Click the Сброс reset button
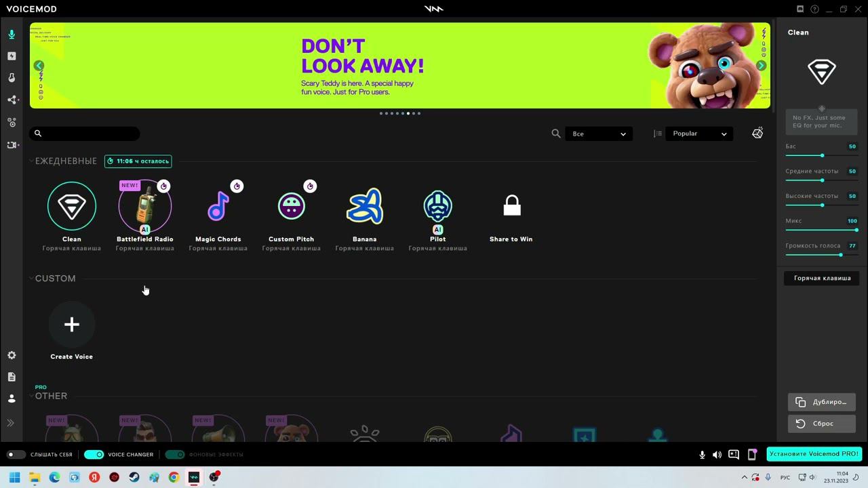This screenshot has width=868, height=488. coord(822,424)
